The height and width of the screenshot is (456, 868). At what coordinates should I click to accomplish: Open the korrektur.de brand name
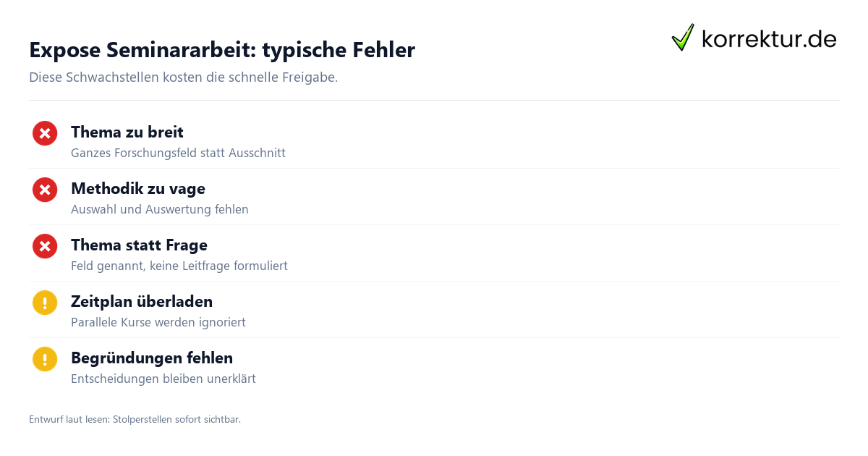pyautogui.click(x=769, y=39)
